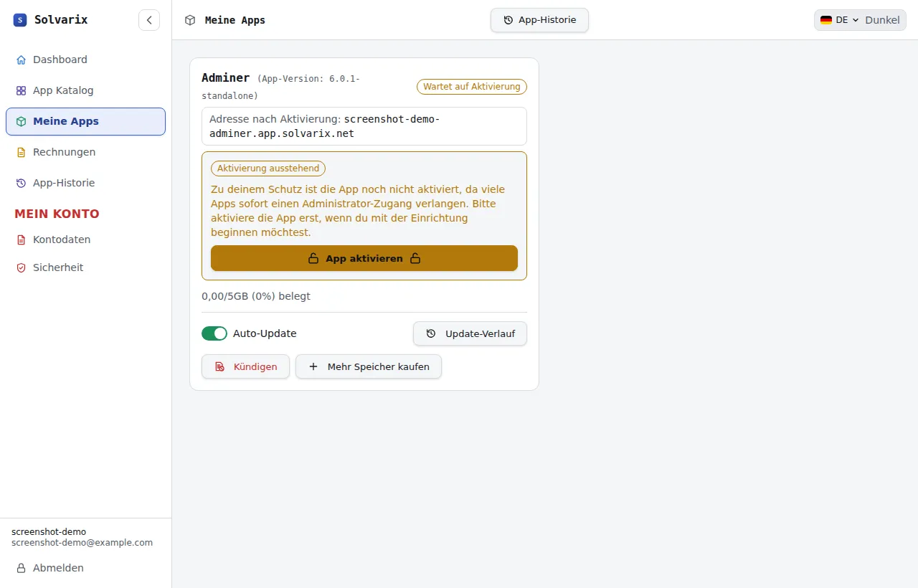Click the Rechnungen document icon
The width and height of the screenshot is (918, 588).
21,152
